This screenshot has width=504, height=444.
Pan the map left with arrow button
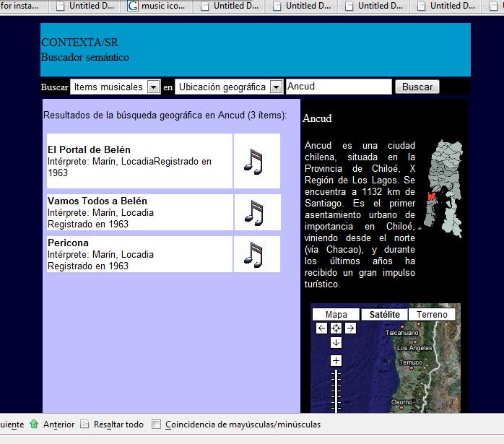tap(321, 328)
